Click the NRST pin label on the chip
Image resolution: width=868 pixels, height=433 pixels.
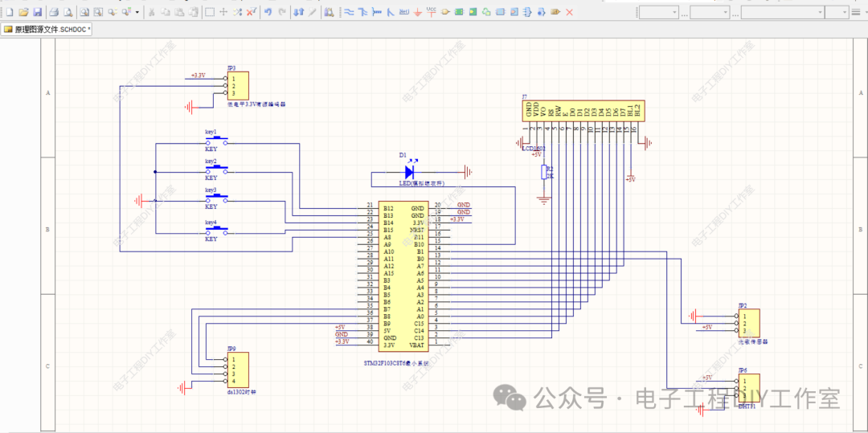[417, 230]
